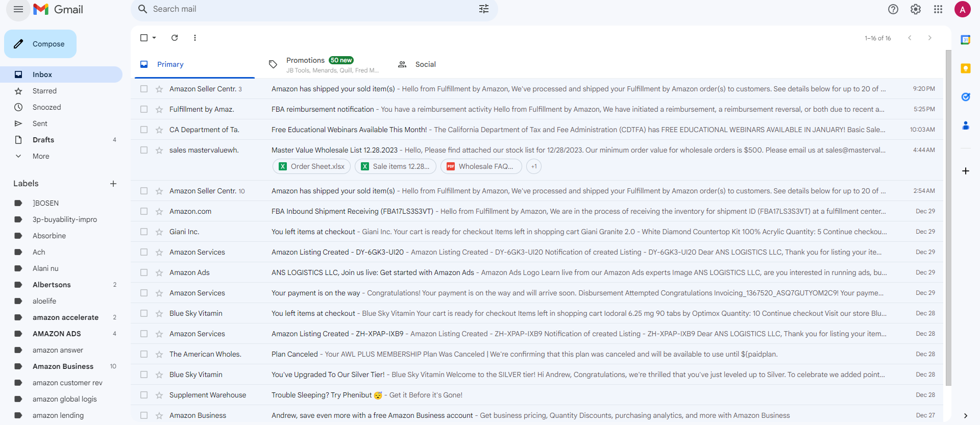Open the Wholesale FAQ PDF attachment
Image resolution: width=980 pixels, height=425 pixels.
pyautogui.click(x=481, y=166)
